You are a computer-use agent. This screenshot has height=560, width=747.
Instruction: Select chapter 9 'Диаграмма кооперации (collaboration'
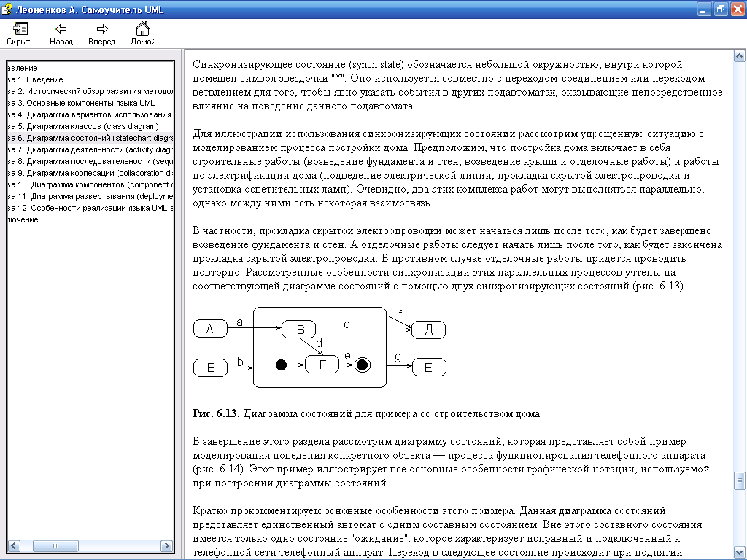tap(90, 173)
